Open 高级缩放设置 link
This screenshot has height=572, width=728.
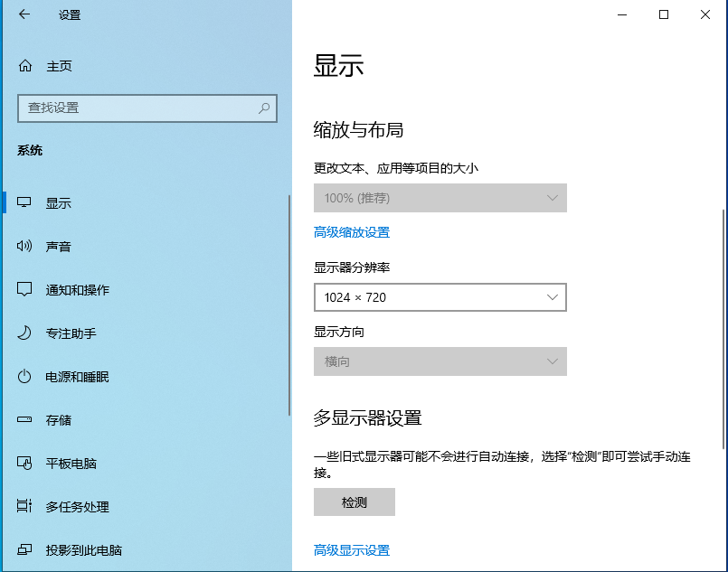(351, 231)
